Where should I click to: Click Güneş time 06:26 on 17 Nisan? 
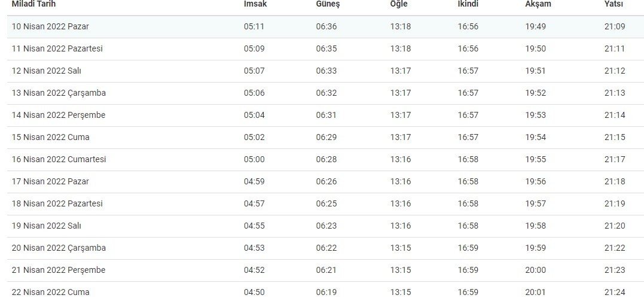pos(326,182)
